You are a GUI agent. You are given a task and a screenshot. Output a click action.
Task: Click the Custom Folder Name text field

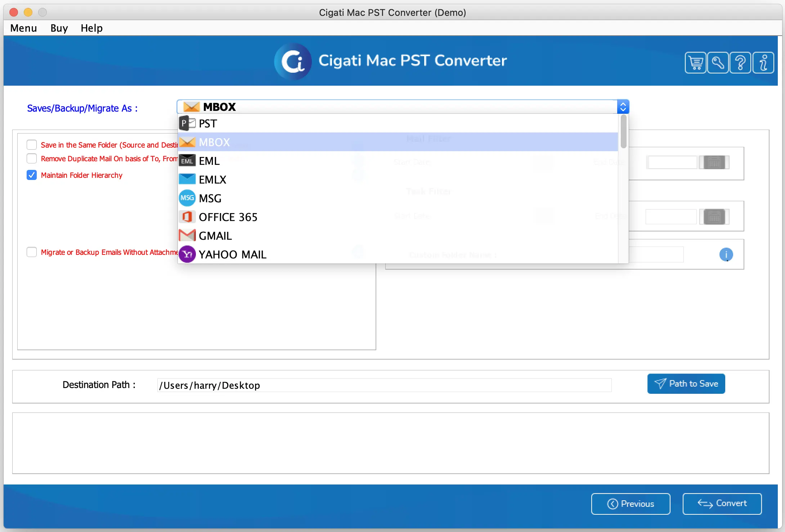pos(656,254)
